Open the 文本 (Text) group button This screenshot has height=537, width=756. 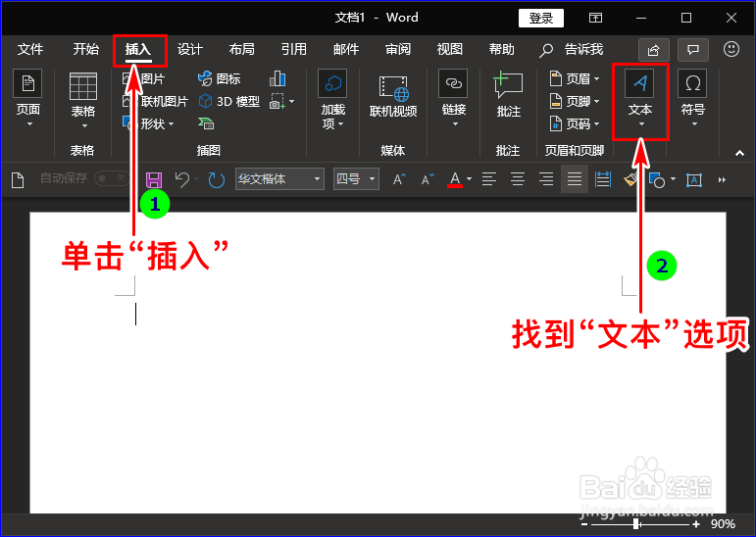[640, 100]
